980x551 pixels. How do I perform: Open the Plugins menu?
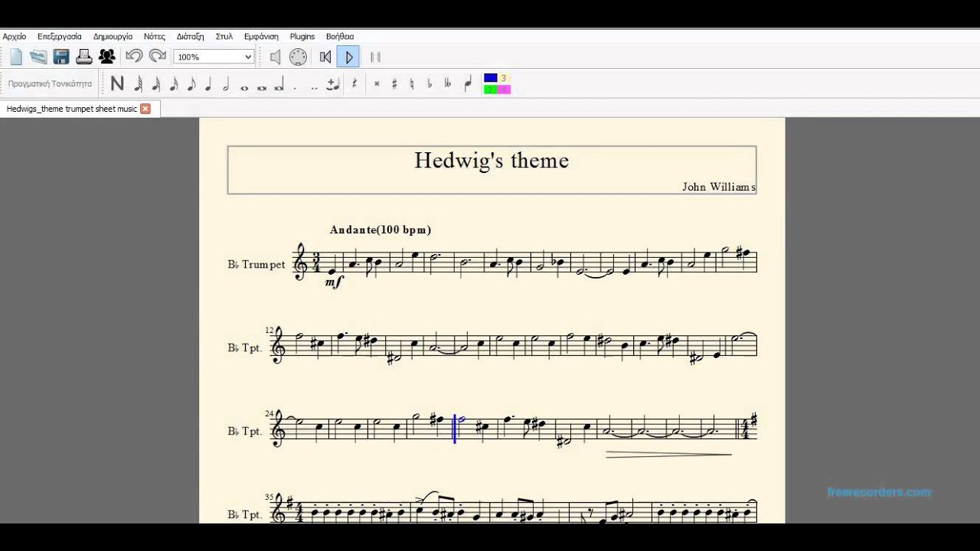302,36
